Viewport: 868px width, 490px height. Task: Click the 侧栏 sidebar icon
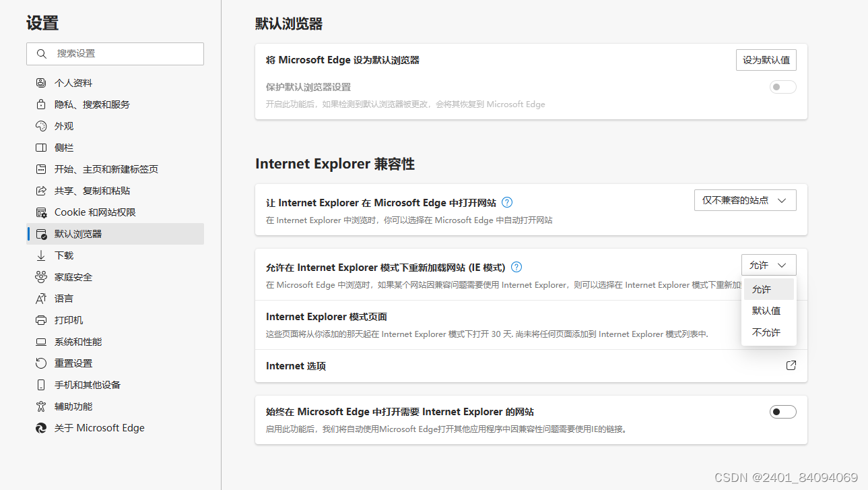[x=41, y=148]
